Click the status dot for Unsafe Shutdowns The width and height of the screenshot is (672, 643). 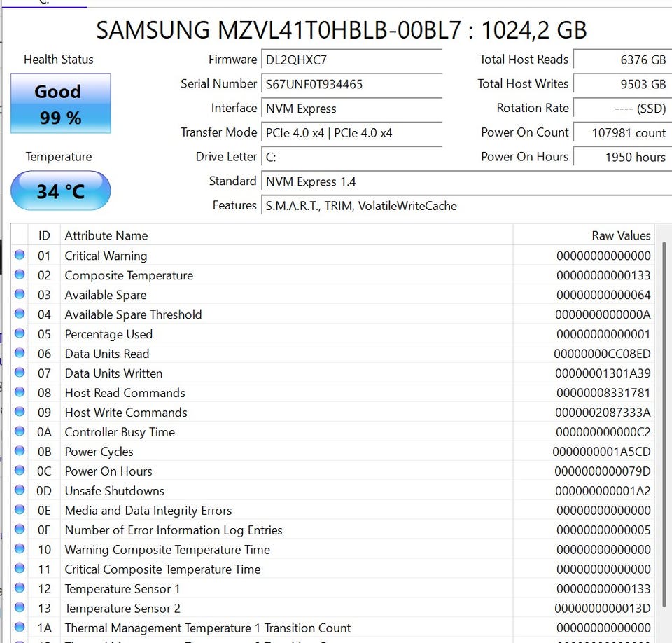click(x=20, y=490)
